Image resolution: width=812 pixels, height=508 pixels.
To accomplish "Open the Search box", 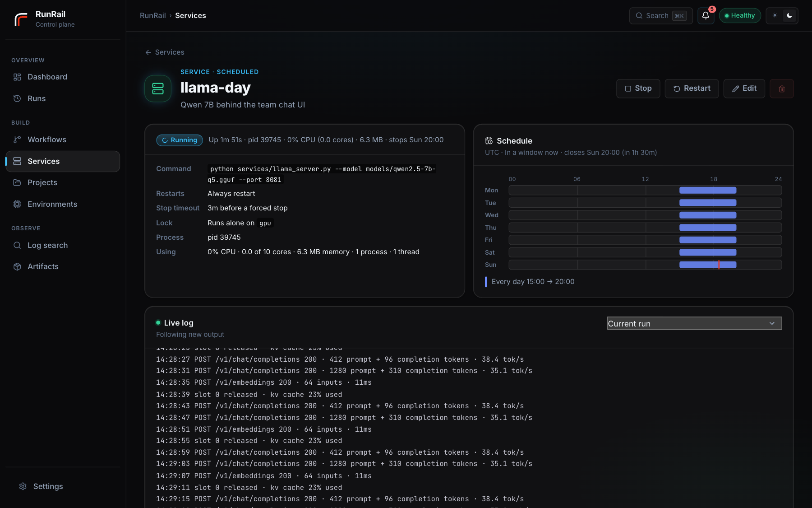I will point(661,16).
